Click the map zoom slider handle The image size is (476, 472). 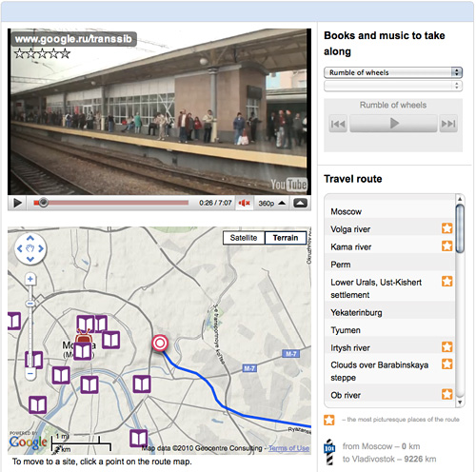[x=30, y=304]
